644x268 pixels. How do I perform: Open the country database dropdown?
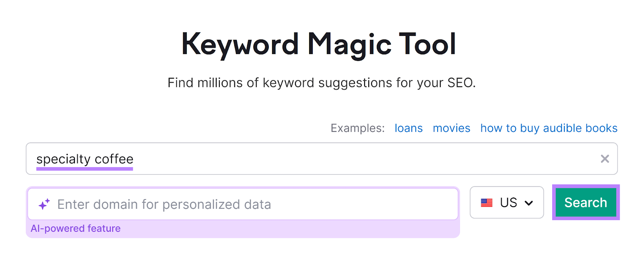pos(507,203)
